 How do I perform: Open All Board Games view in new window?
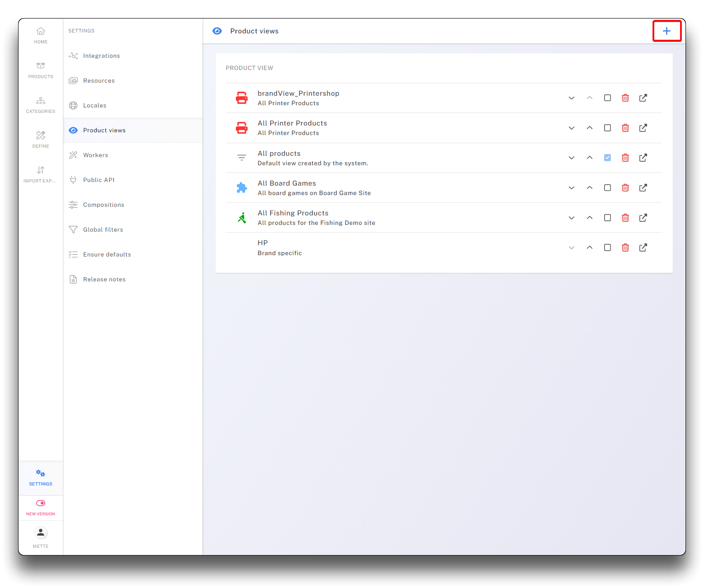coord(643,188)
